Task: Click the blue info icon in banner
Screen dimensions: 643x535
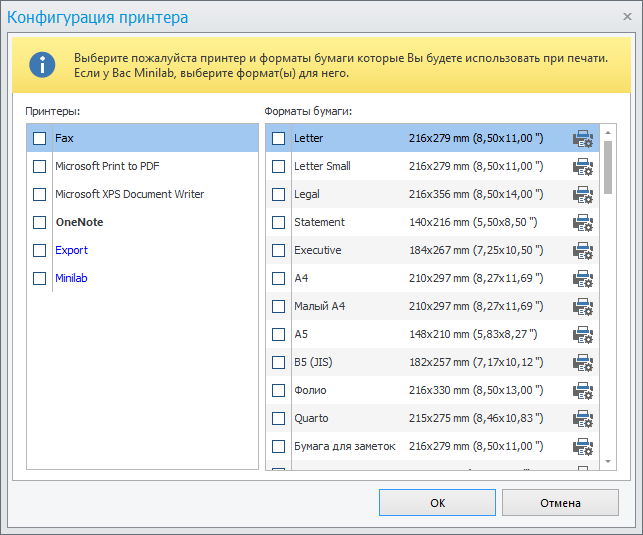Action: pos(42,65)
